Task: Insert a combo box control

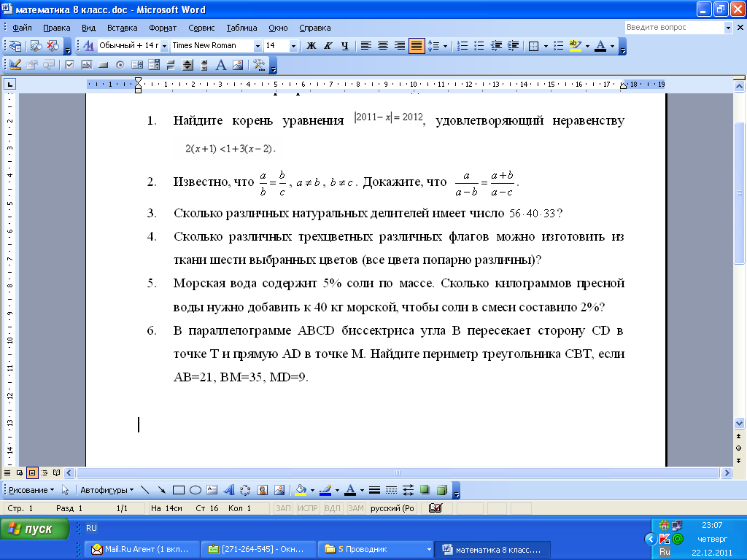Action: click(x=154, y=65)
